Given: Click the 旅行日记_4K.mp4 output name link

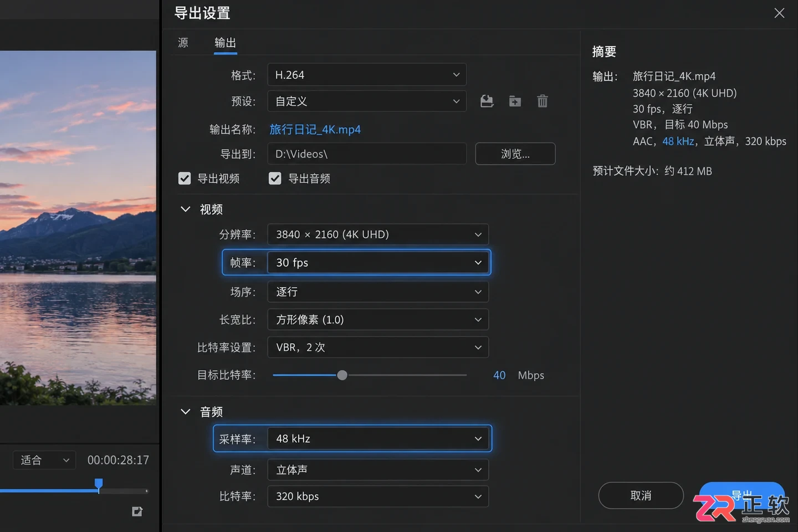Looking at the screenshot, I should pos(315,130).
